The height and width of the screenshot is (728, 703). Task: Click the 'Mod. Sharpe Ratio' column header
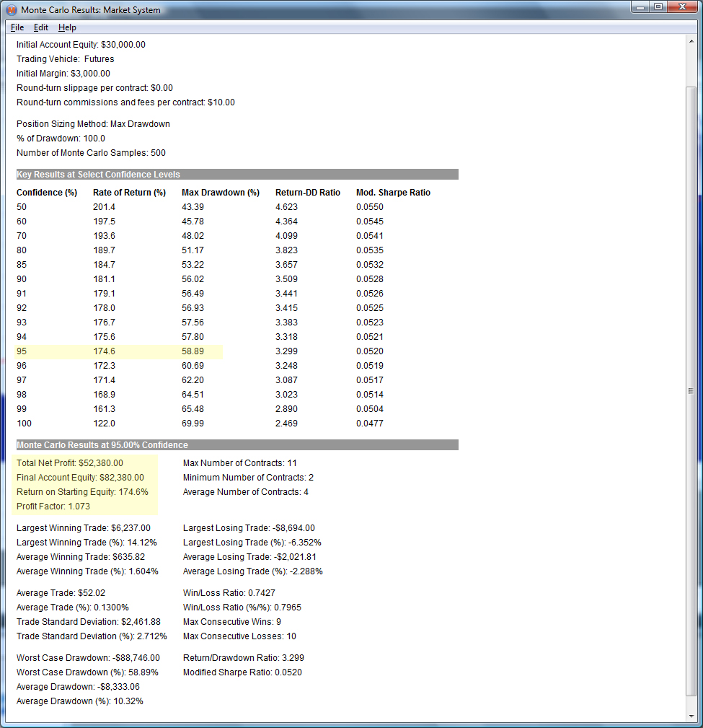click(x=394, y=192)
